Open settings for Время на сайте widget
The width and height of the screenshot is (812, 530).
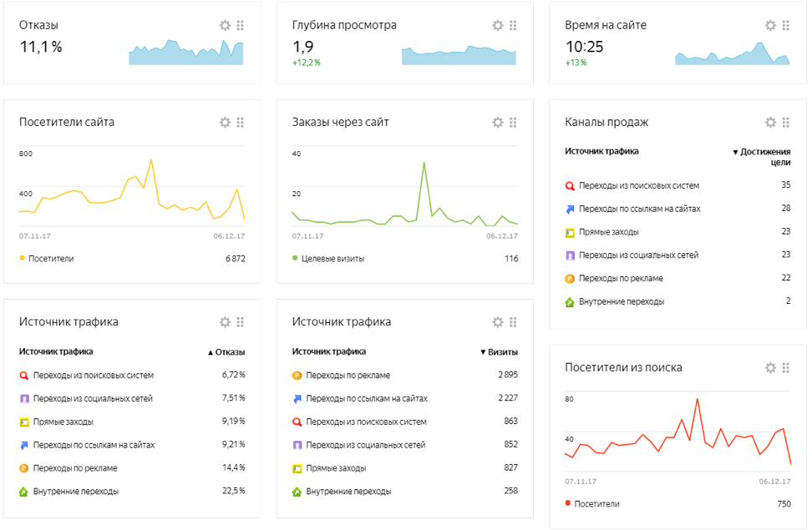[x=771, y=26]
